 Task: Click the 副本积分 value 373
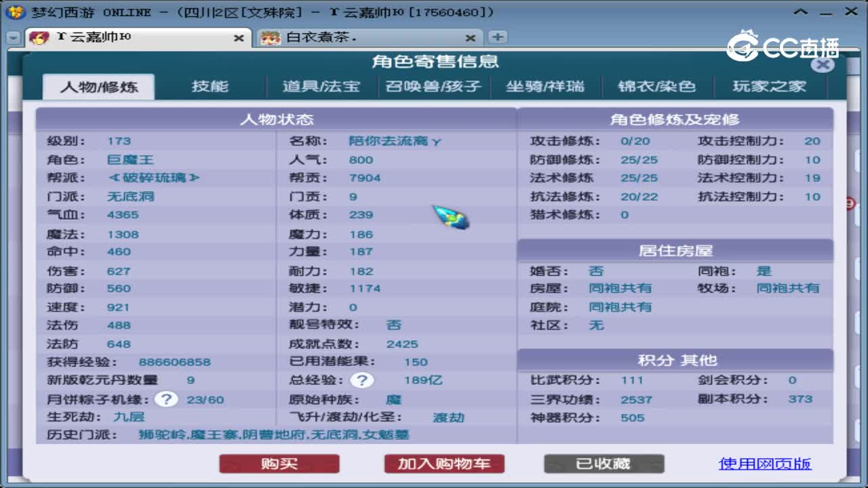click(800, 399)
